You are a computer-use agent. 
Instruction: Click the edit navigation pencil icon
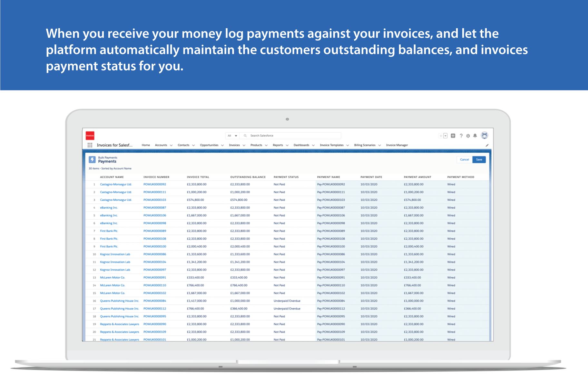pyautogui.click(x=487, y=145)
